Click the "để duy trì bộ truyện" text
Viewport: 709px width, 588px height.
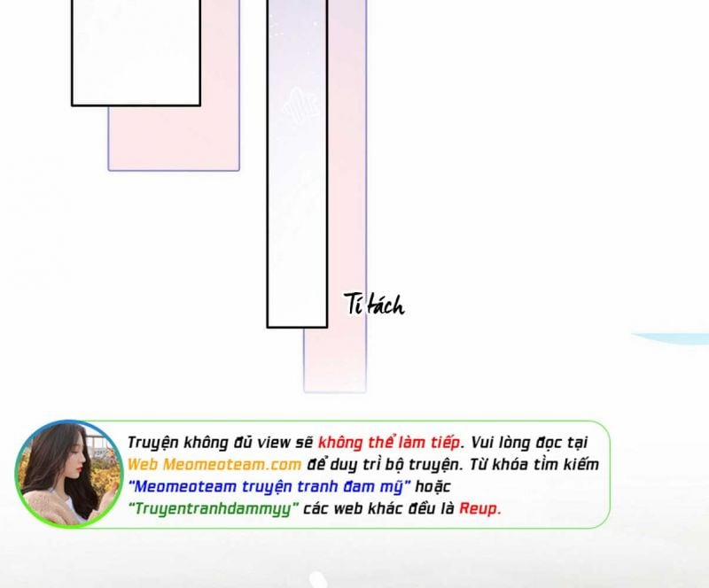tap(383, 465)
